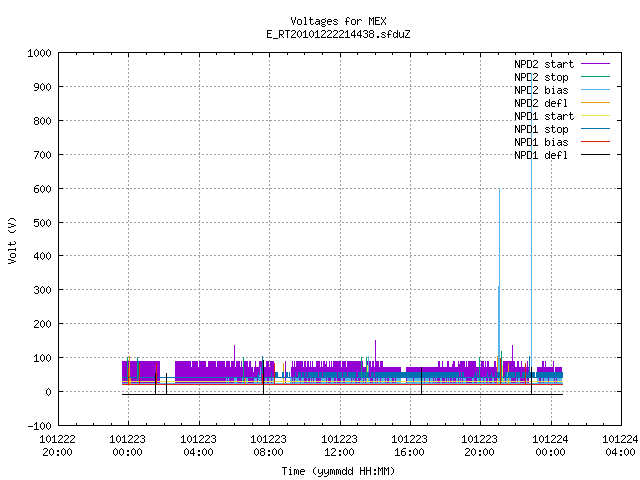Click the "101224 00:00" time axis label
The height and width of the screenshot is (480, 640).
coord(550,445)
